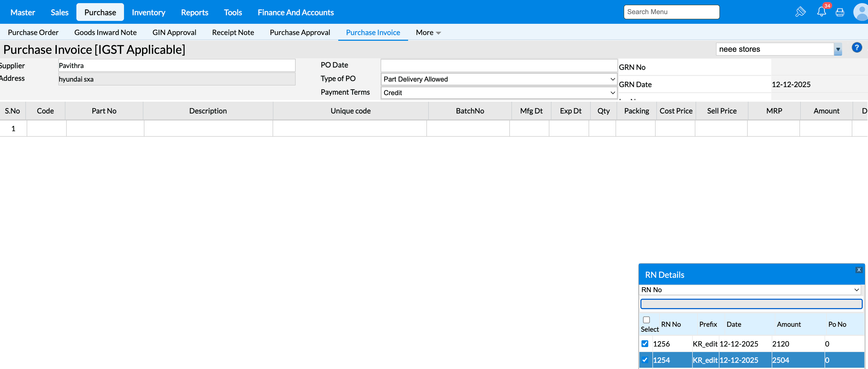Viewport: 868px width, 369px height.
Task: Open the Inventory menu
Action: click(148, 13)
